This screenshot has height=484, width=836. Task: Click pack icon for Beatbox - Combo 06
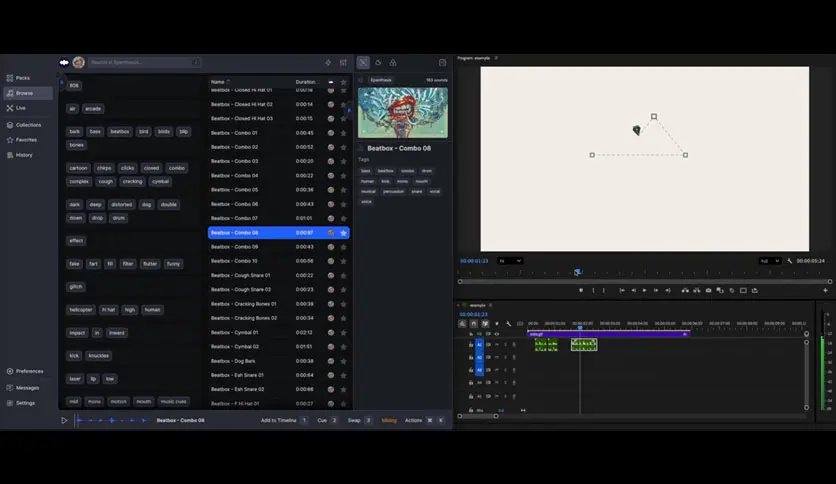click(x=331, y=204)
